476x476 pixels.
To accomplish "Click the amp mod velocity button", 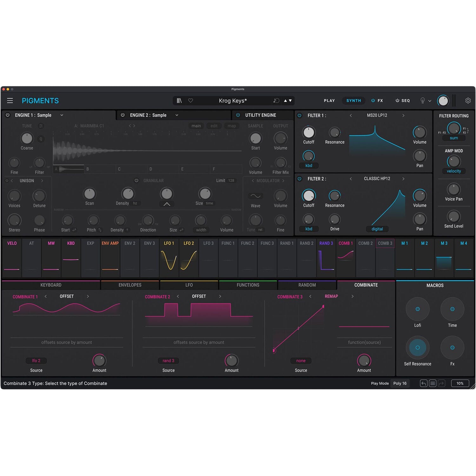I will pos(454,171).
